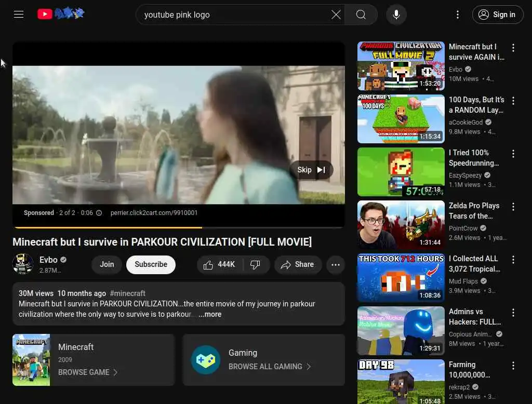Open options menu for 'I Tried 100% Speedrunning'

point(513,154)
